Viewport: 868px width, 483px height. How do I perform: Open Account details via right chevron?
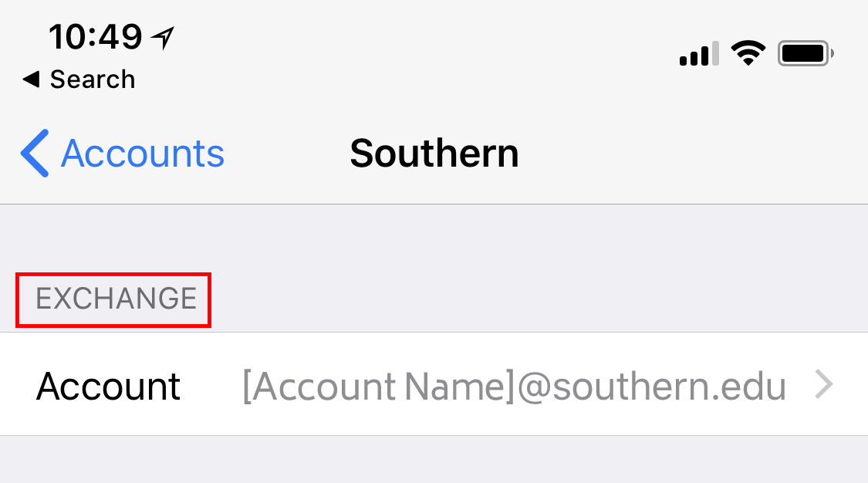[x=824, y=384]
